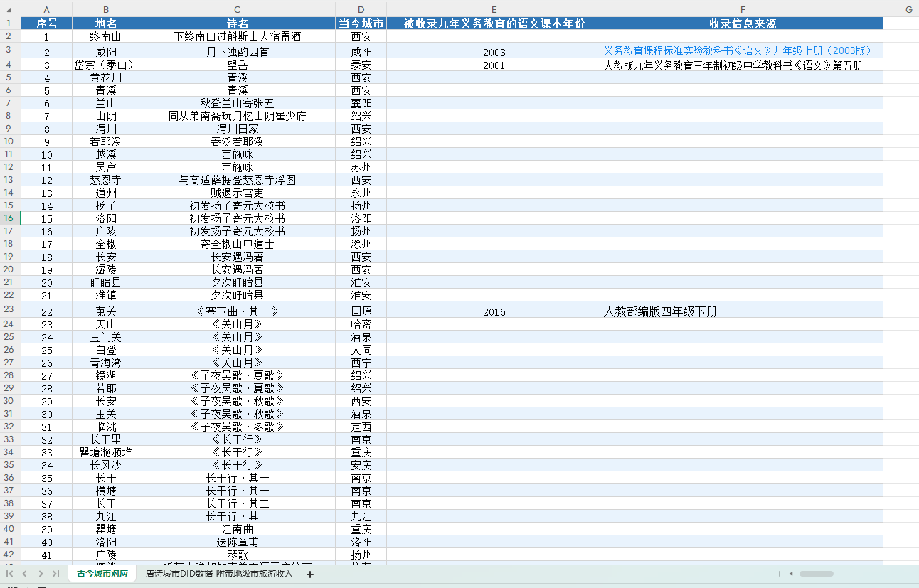Viewport: 919px width, 588px height.
Task: Select the city cell 安庆
Action: pyautogui.click(x=361, y=465)
